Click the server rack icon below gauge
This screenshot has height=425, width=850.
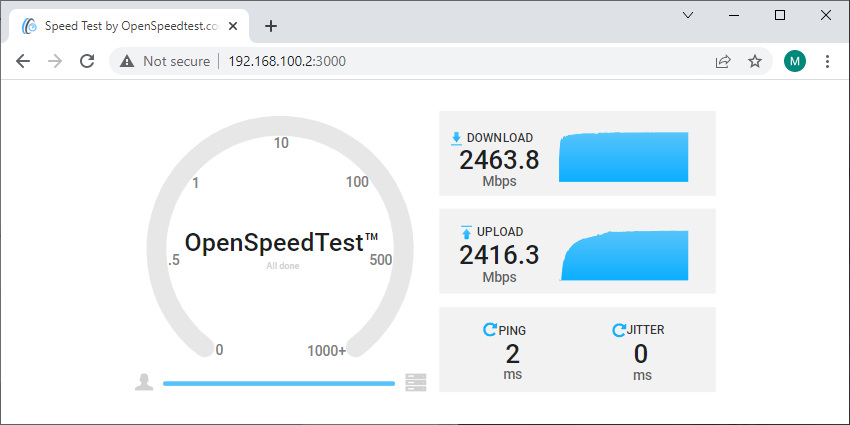coord(416,382)
